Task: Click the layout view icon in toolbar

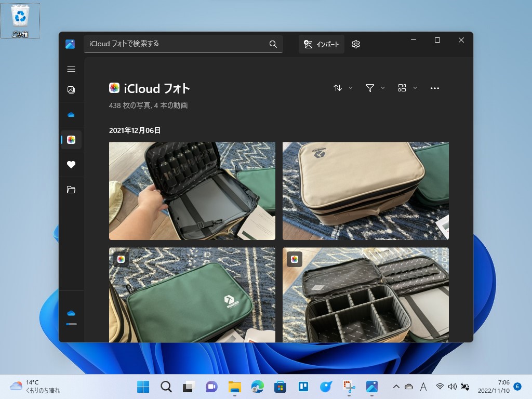Action: pos(402,88)
